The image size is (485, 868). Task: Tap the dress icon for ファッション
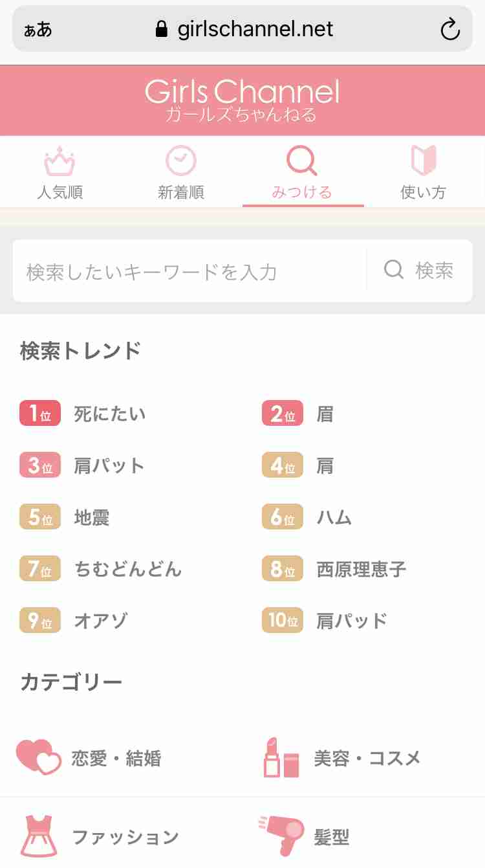[x=39, y=836]
